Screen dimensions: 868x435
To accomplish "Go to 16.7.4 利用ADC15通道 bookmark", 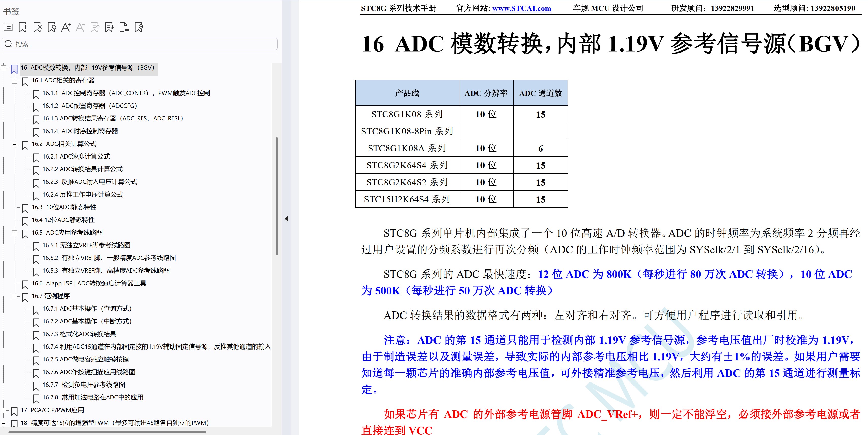I will tap(156, 347).
